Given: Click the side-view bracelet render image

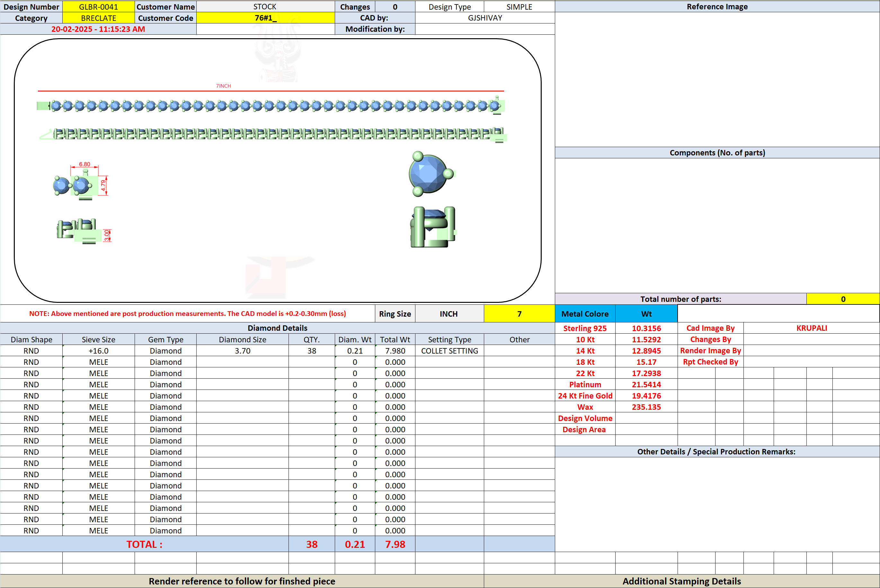Looking at the screenshot, I should pos(273,134).
